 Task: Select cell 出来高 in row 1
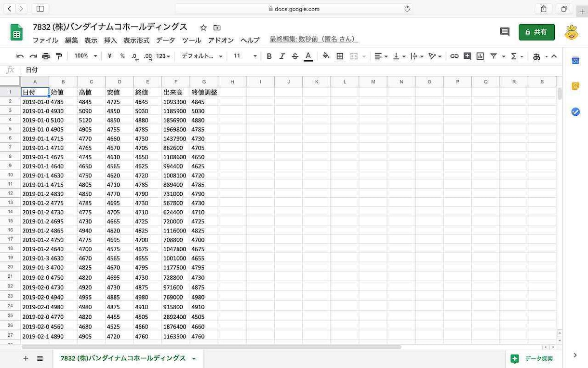[175, 92]
